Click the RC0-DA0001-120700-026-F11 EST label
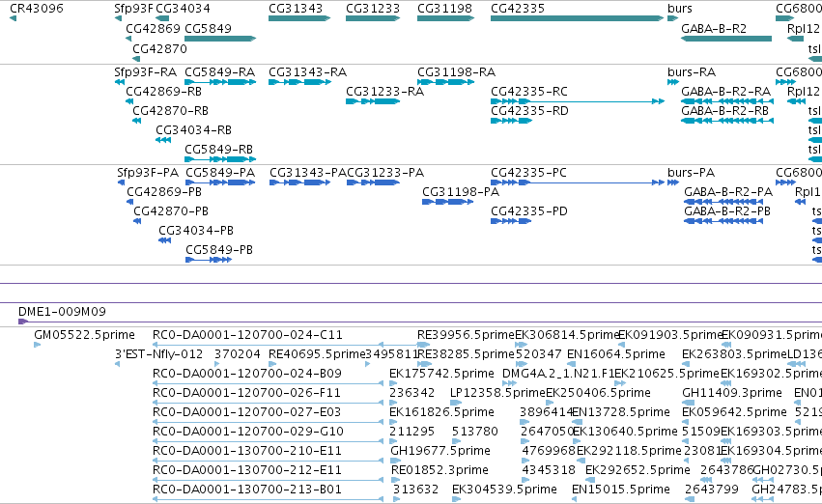This screenshot has height=504, width=822. pyautogui.click(x=246, y=393)
